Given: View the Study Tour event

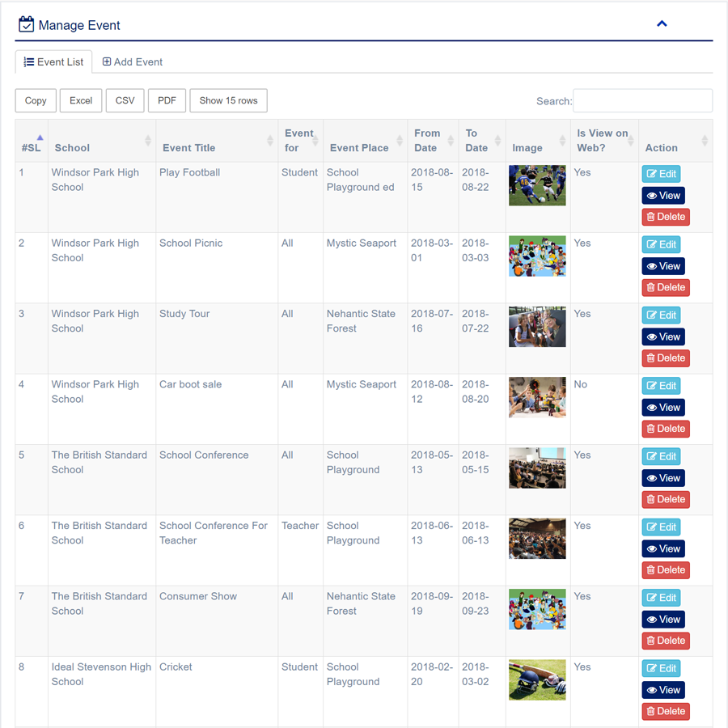Looking at the screenshot, I should point(663,336).
